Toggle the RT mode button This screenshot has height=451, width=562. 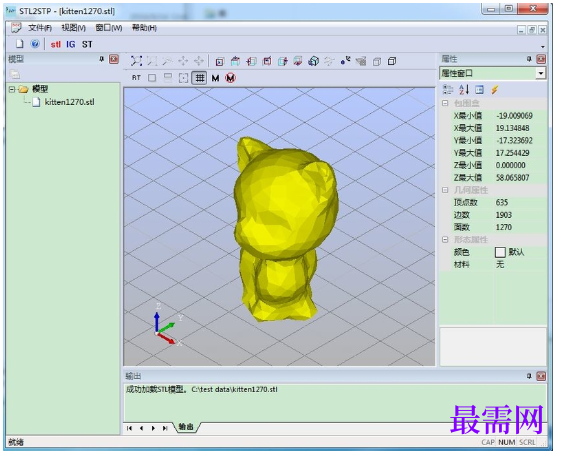tap(136, 78)
